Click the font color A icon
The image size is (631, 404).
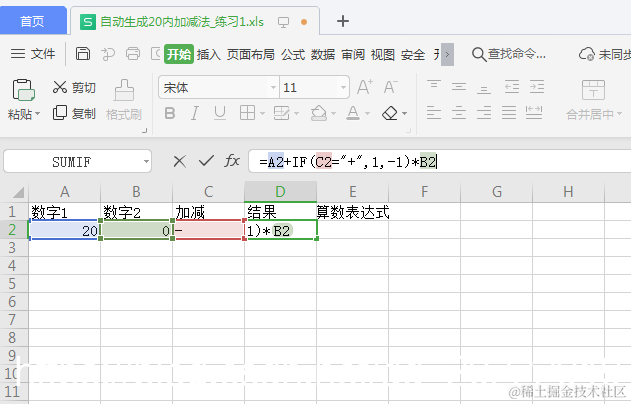tap(353, 113)
